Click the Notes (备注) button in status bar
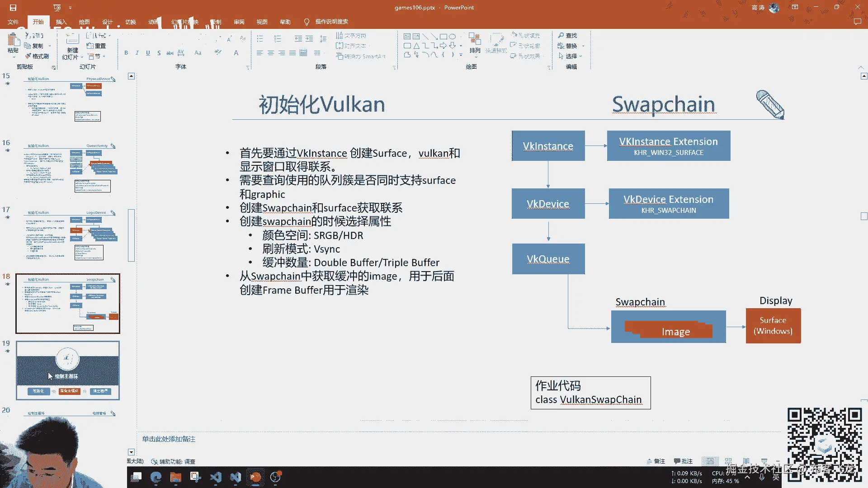868x488 pixels. coord(656,461)
